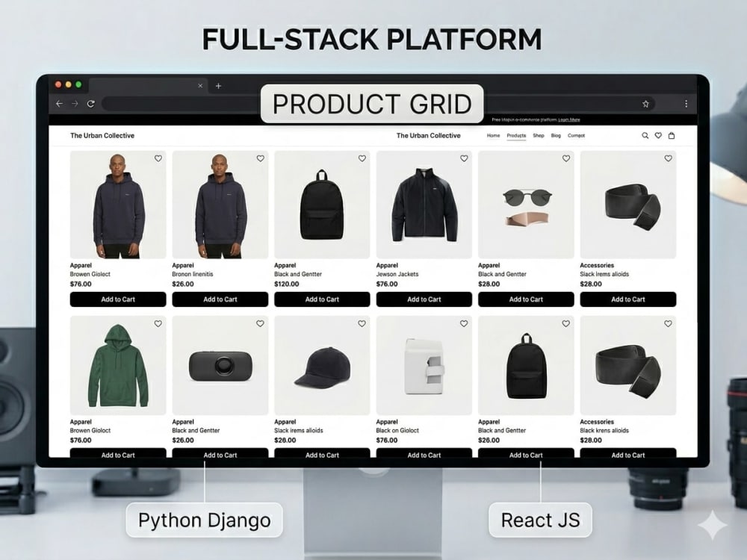747x560 pixels.
Task: Open the $76.00 navy hoodie product image
Action: coord(118,205)
